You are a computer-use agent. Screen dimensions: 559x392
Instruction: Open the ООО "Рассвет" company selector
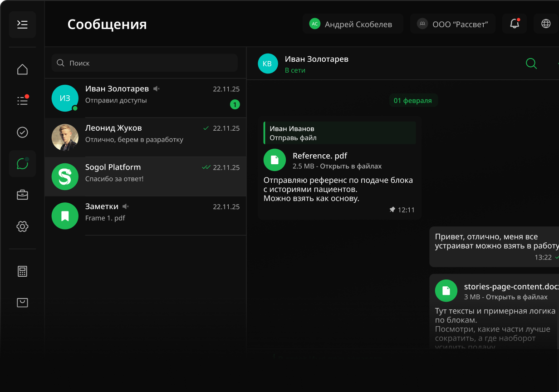point(452,24)
